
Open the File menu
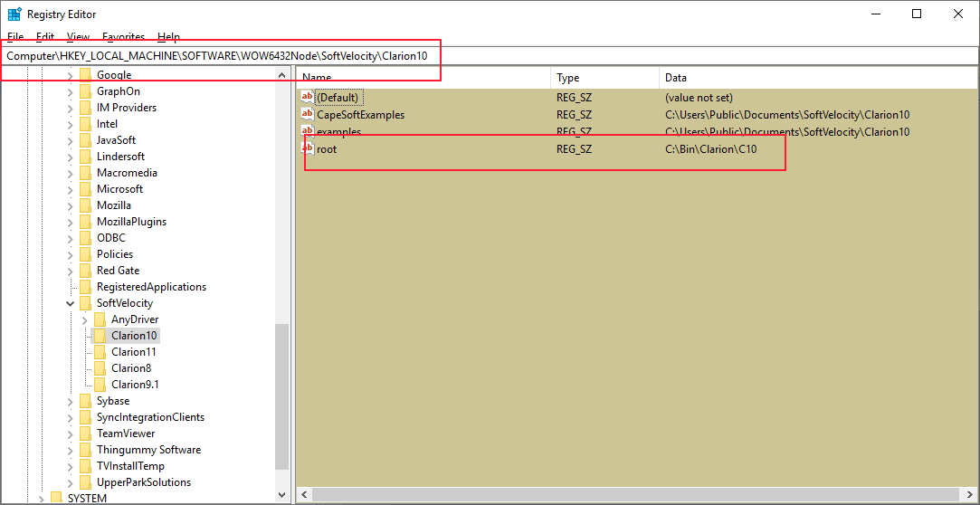point(15,37)
